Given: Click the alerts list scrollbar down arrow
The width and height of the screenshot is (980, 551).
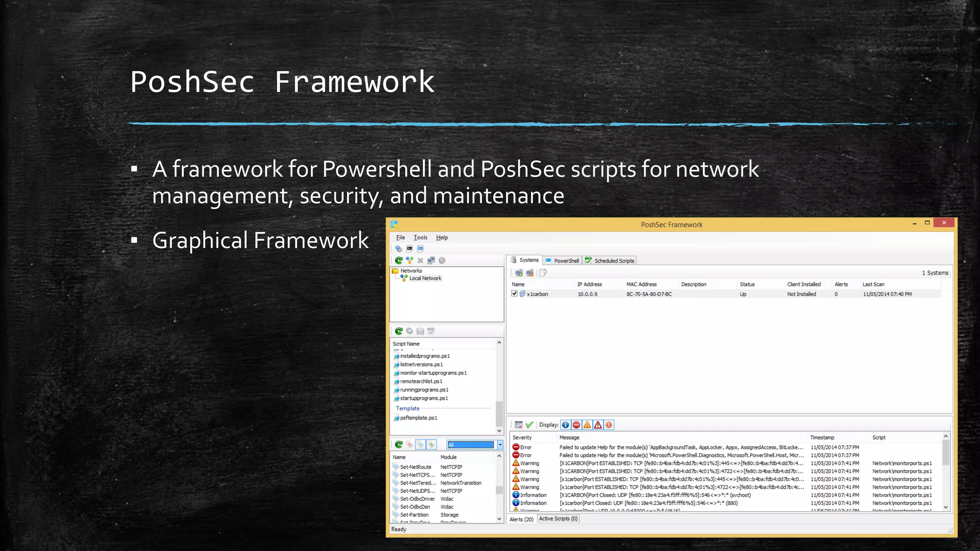Looking at the screenshot, I should click(x=946, y=507).
